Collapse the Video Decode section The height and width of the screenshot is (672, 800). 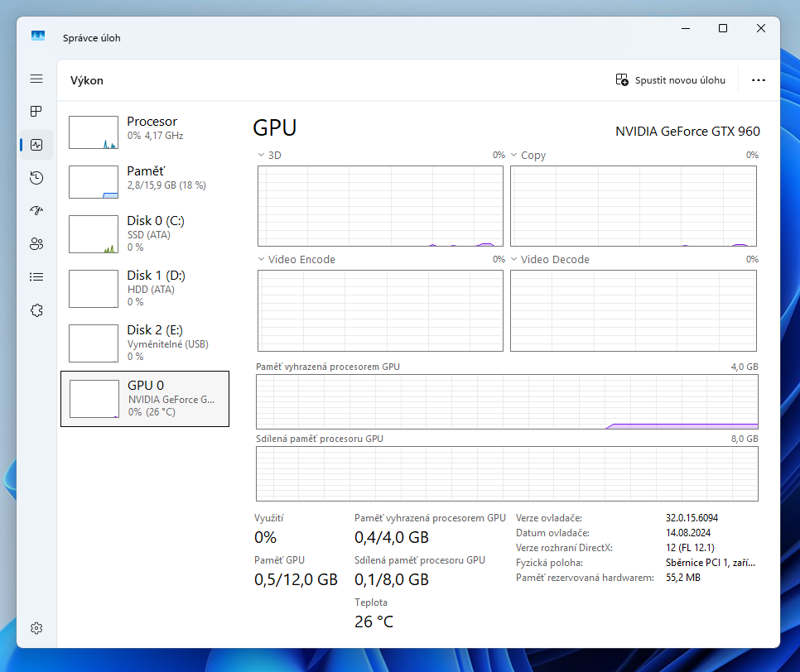tap(514, 259)
